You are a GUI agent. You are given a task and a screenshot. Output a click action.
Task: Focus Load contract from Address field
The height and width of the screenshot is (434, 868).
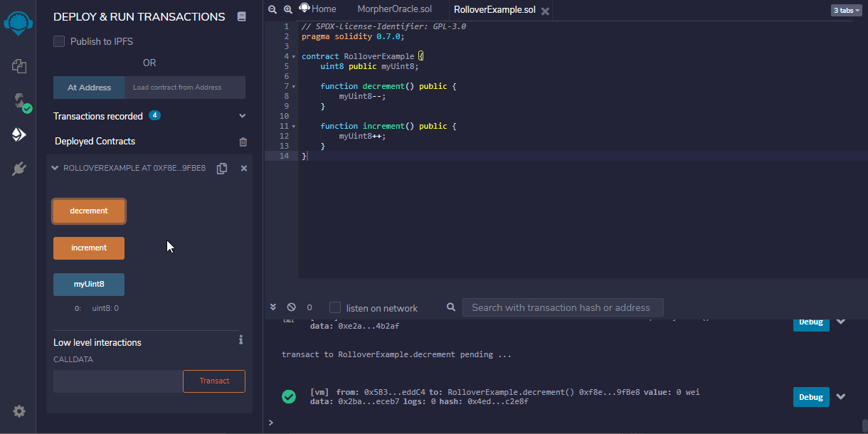pos(185,88)
